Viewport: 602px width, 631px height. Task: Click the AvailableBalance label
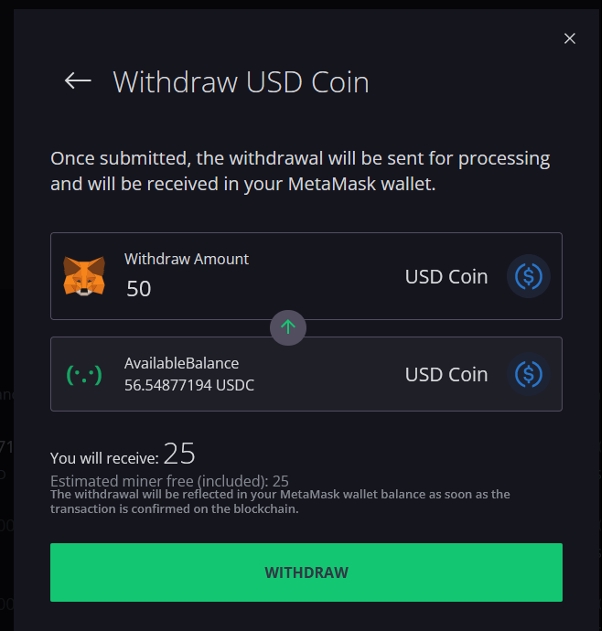(181, 363)
